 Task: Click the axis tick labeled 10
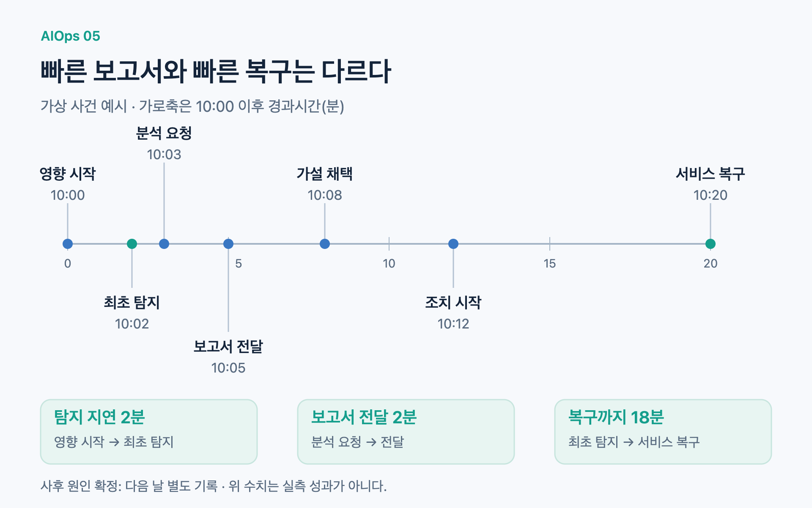tap(389, 263)
